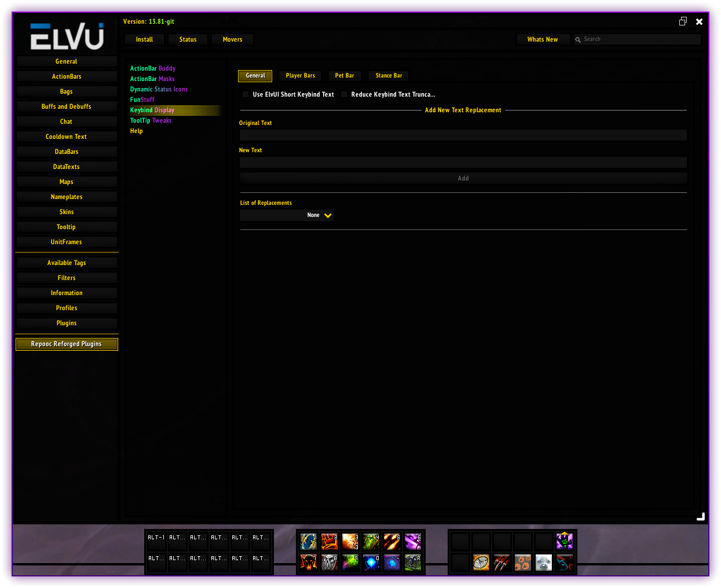Select the Stance Bar tab

(389, 76)
